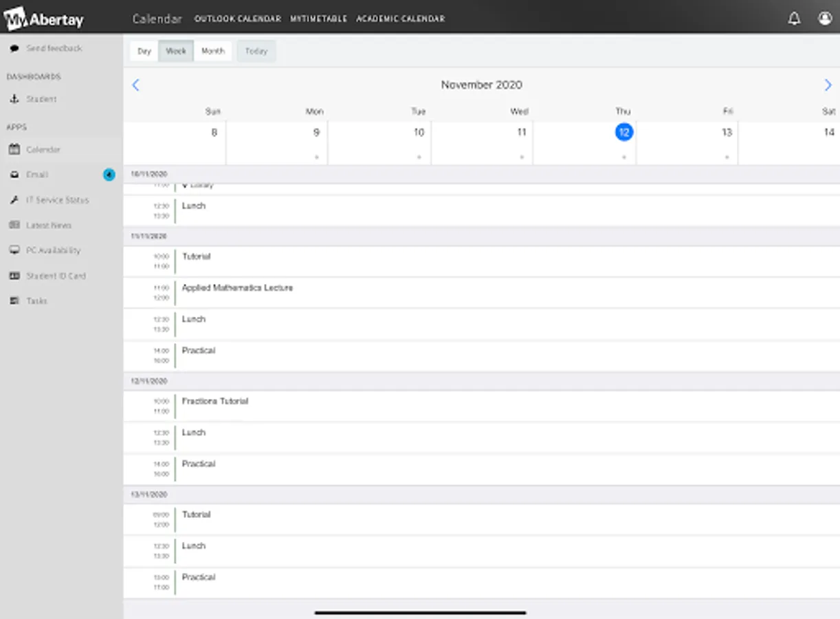
Task: Click the Tasks list icon
Action: click(x=14, y=301)
